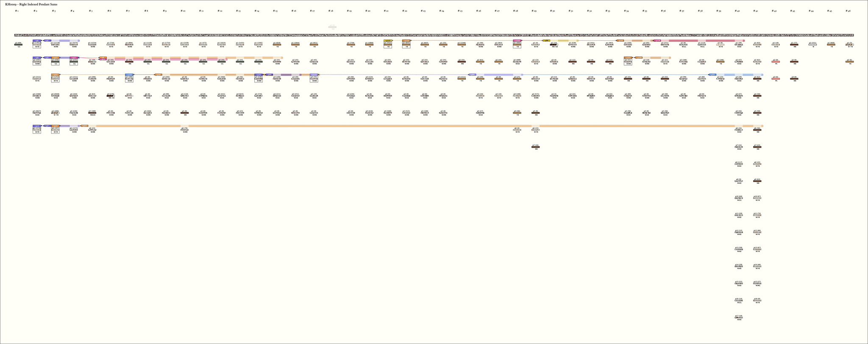
Task: Select the dark striped p4 pendant in column 6
Action: pyautogui.click(x=111, y=96)
